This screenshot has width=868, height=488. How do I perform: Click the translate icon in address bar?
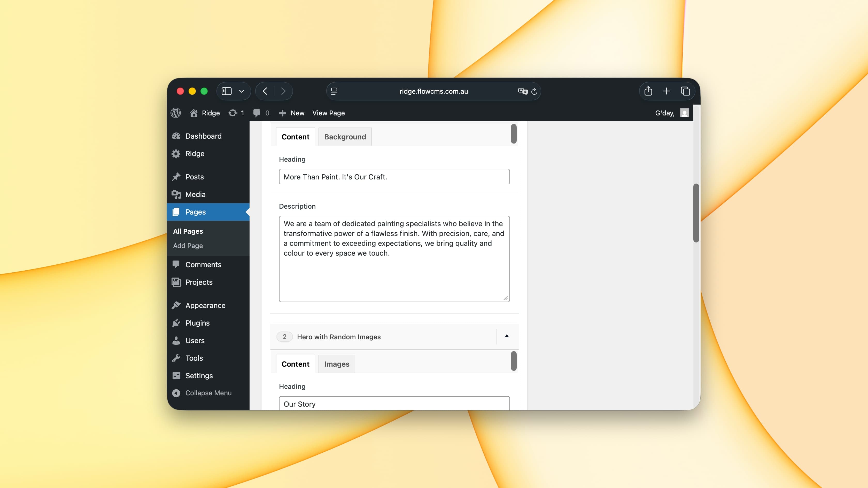tap(522, 91)
